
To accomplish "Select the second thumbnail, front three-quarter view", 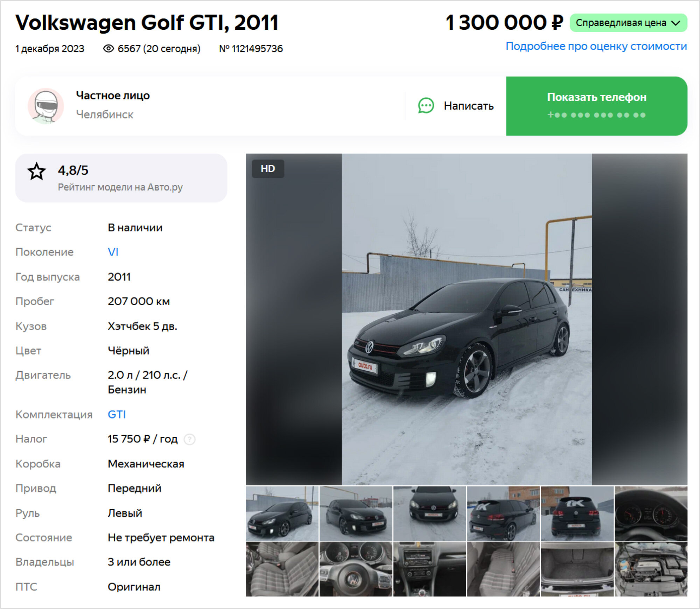I will click(356, 513).
